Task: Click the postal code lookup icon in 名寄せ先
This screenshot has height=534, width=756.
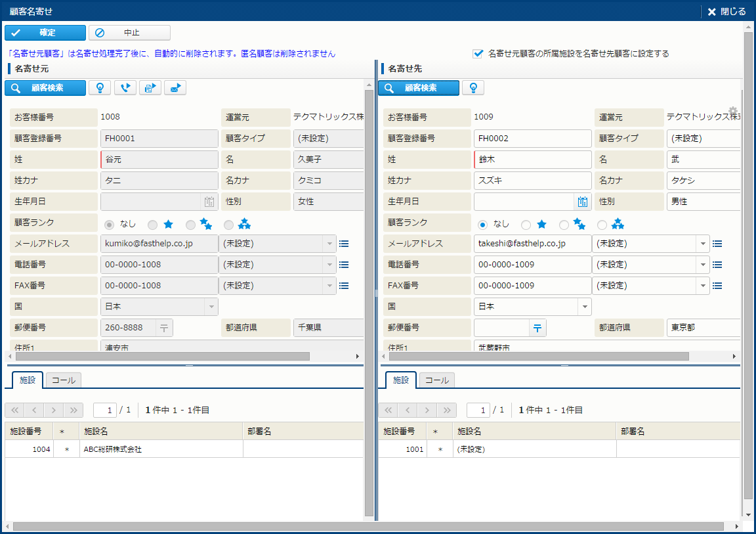Action: (x=537, y=328)
